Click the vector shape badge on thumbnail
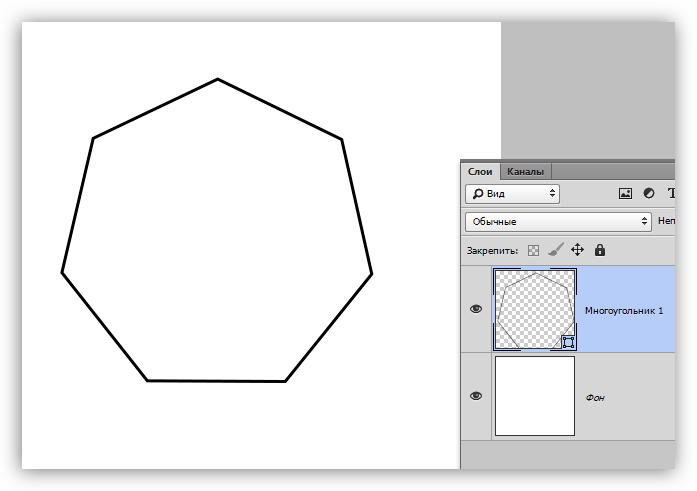 coord(568,342)
